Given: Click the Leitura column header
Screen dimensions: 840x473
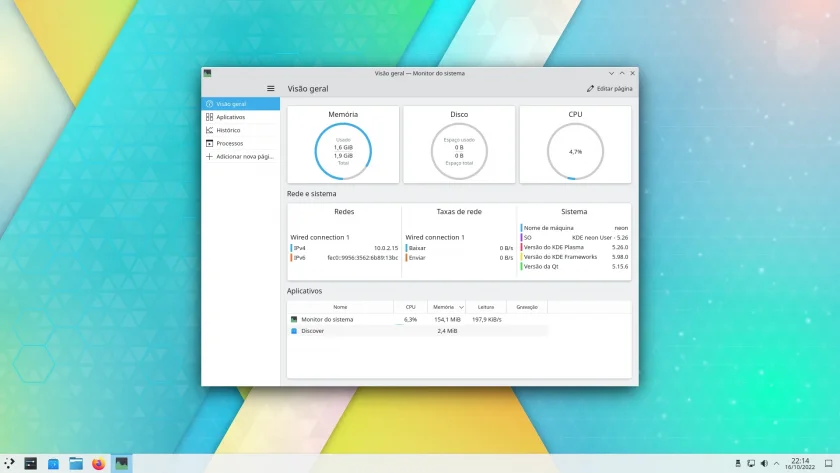Looking at the screenshot, I should [x=486, y=307].
